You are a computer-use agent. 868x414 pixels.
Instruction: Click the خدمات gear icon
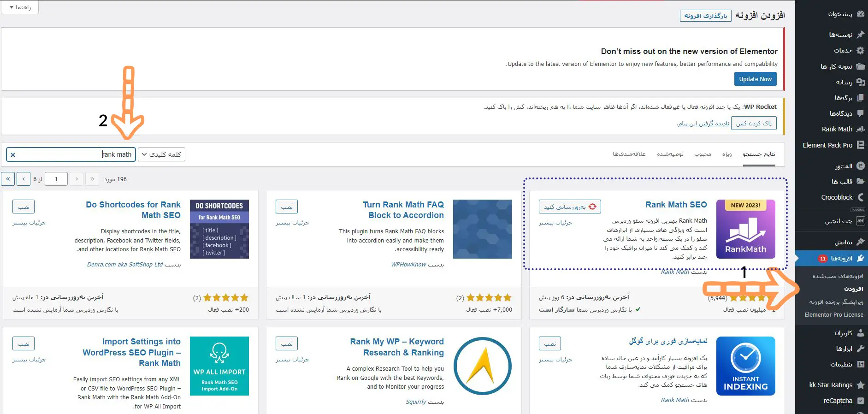pyautogui.click(x=860, y=50)
